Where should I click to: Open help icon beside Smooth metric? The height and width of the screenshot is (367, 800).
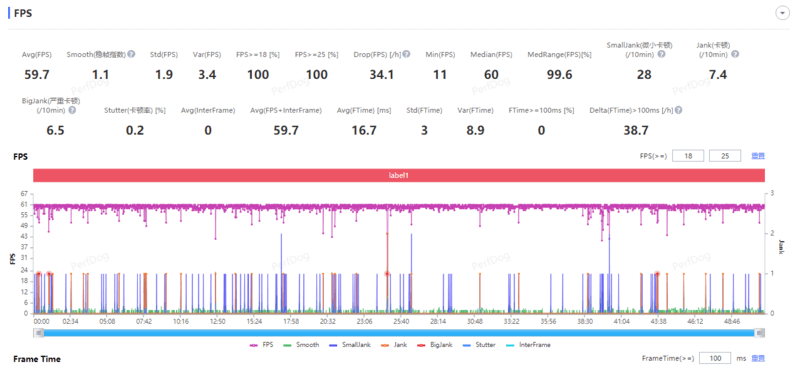click(131, 54)
